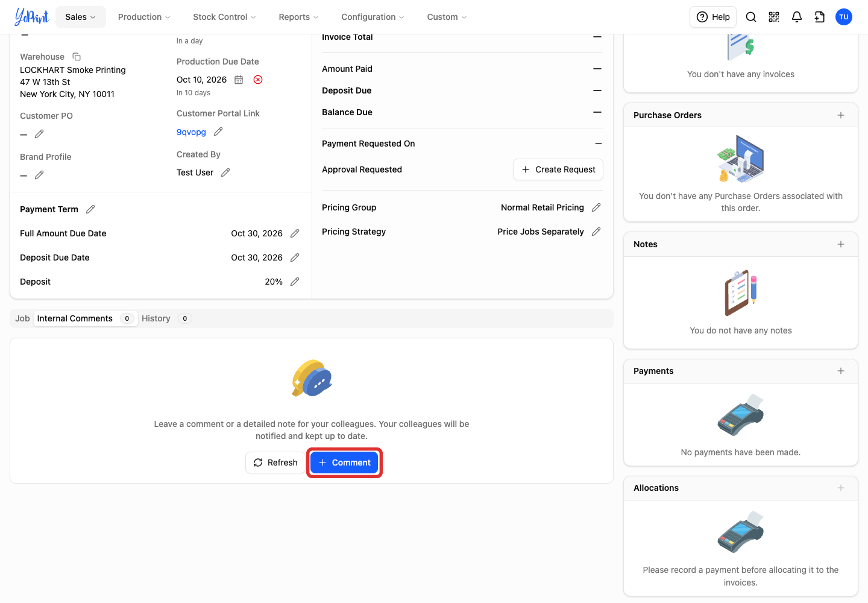Click the document export icon in the header
This screenshot has width=868, height=603.
pos(820,17)
